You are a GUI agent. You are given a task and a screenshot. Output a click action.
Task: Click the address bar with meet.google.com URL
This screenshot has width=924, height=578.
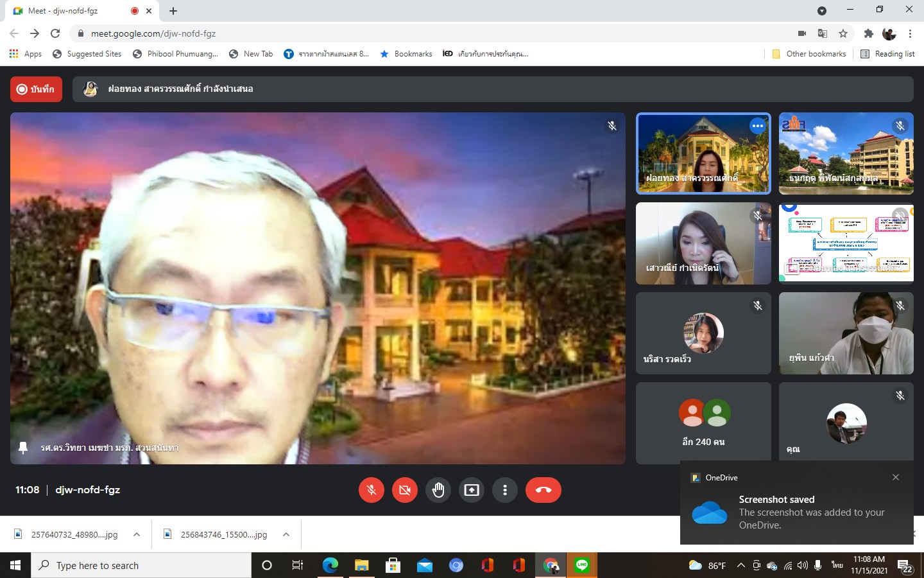pos(385,33)
